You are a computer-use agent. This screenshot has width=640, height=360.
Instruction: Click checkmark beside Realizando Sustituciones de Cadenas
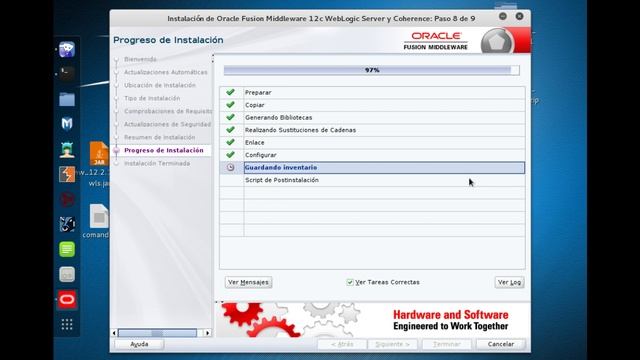click(230, 130)
